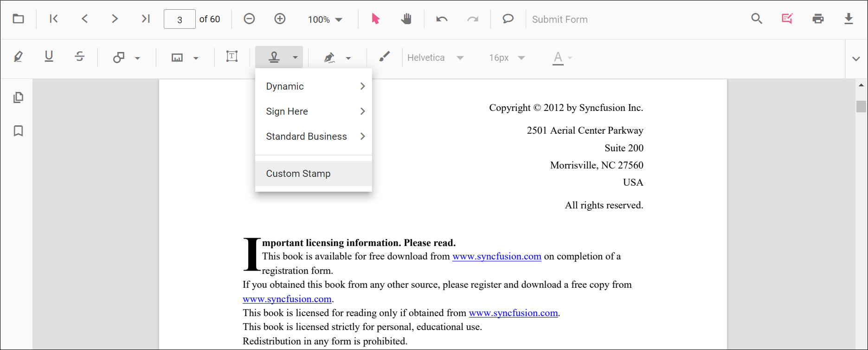
Task: Activate the text selection pointer tool
Action: click(375, 19)
